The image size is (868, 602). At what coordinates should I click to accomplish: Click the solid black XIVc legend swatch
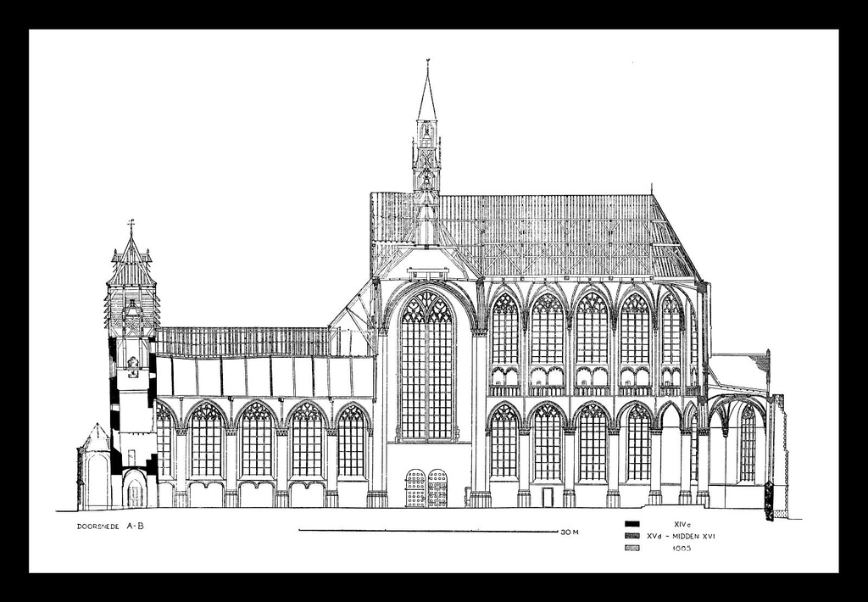click(632, 524)
